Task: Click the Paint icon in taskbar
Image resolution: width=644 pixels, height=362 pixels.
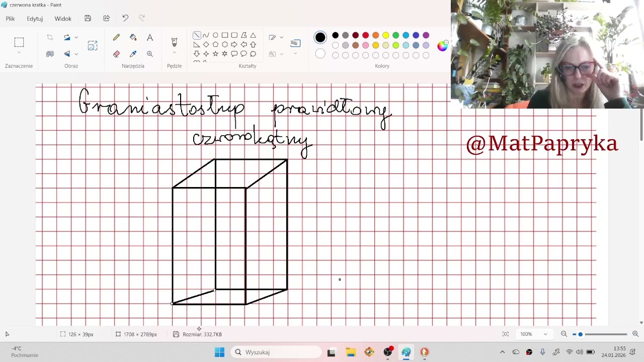Action: coord(406,352)
